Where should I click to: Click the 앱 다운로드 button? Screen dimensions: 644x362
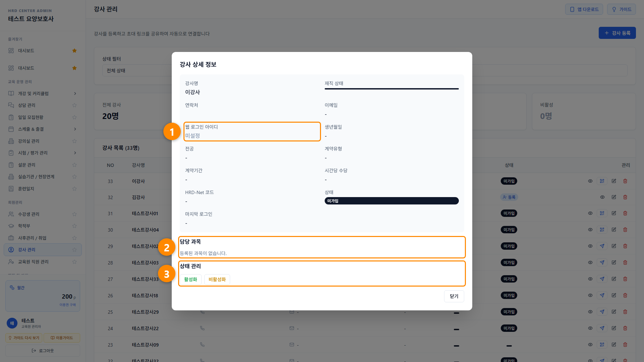[584, 9]
